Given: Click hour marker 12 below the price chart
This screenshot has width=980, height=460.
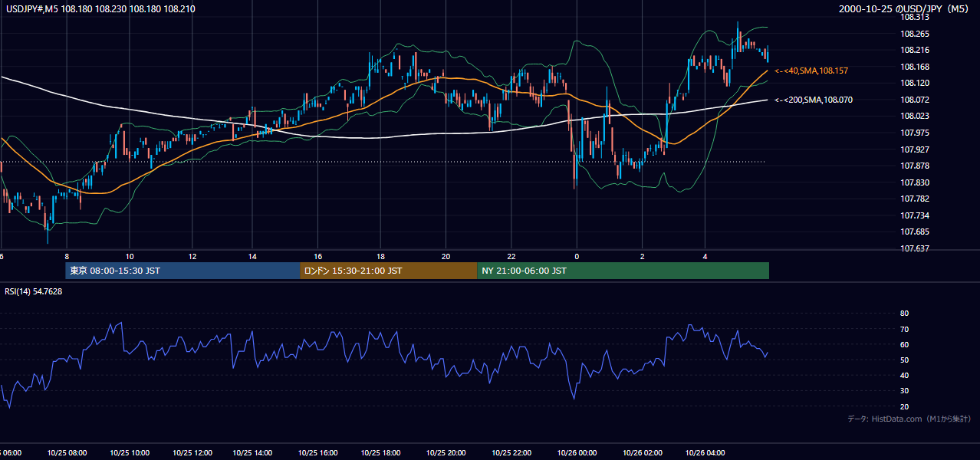Looking at the screenshot, I should click(x=192, y=257).
